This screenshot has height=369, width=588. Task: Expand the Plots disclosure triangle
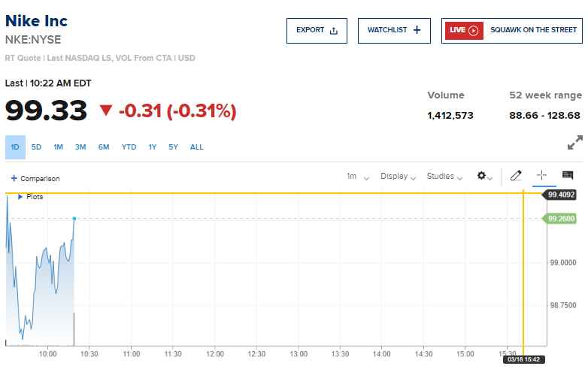(x=20, y=197)
